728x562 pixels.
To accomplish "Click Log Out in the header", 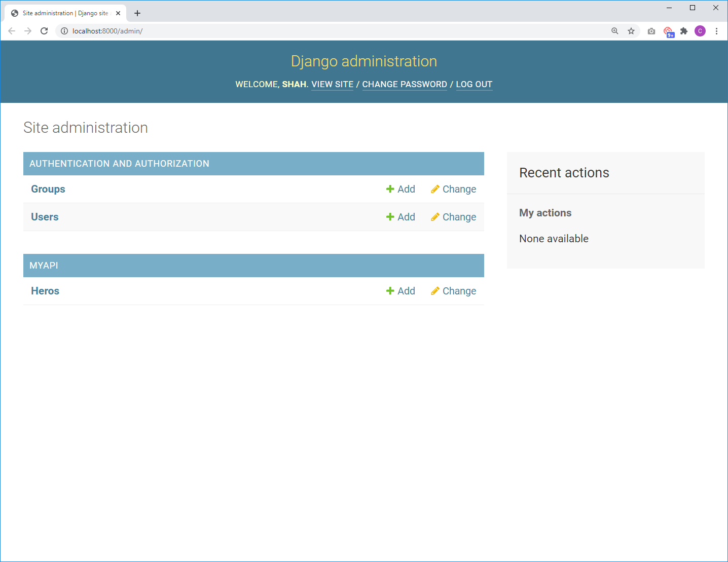I will tap(474, 84).
